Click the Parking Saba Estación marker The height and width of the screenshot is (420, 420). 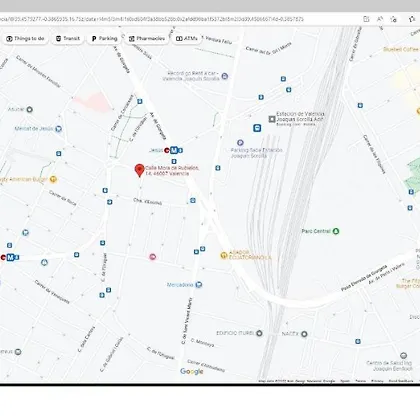pyautogui.click(x=240, y=143)
